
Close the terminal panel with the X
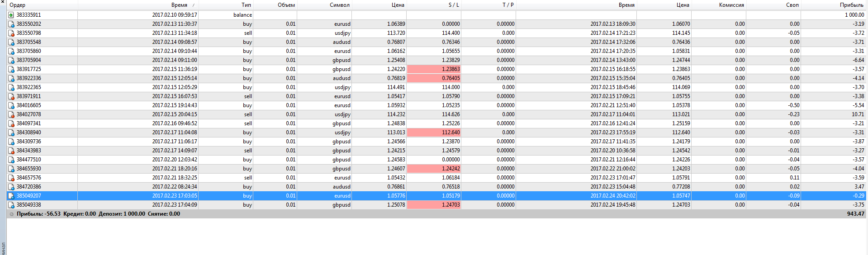(3, 2)
